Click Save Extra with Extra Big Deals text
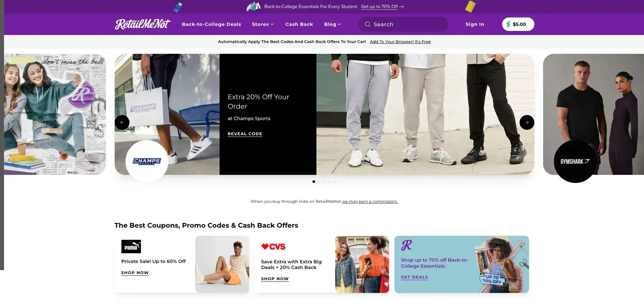The height and width of the screenshot is (302, 644). 291,264
